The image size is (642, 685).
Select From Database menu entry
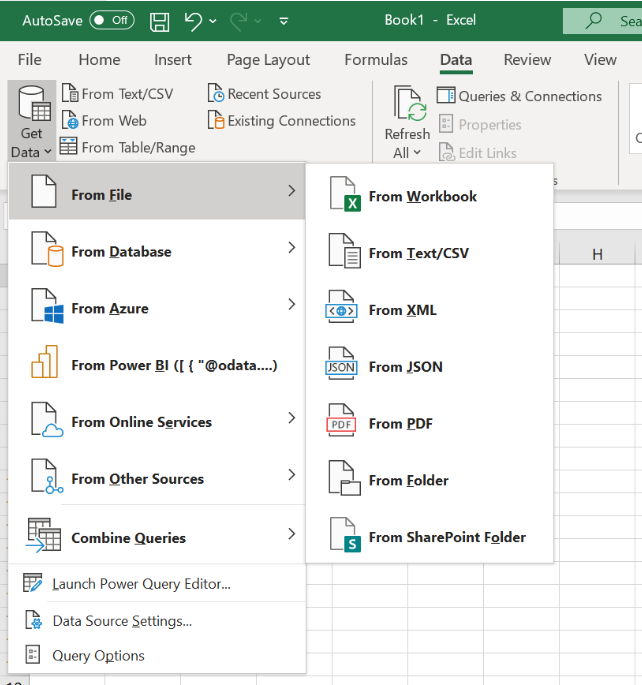pos(157,248)
